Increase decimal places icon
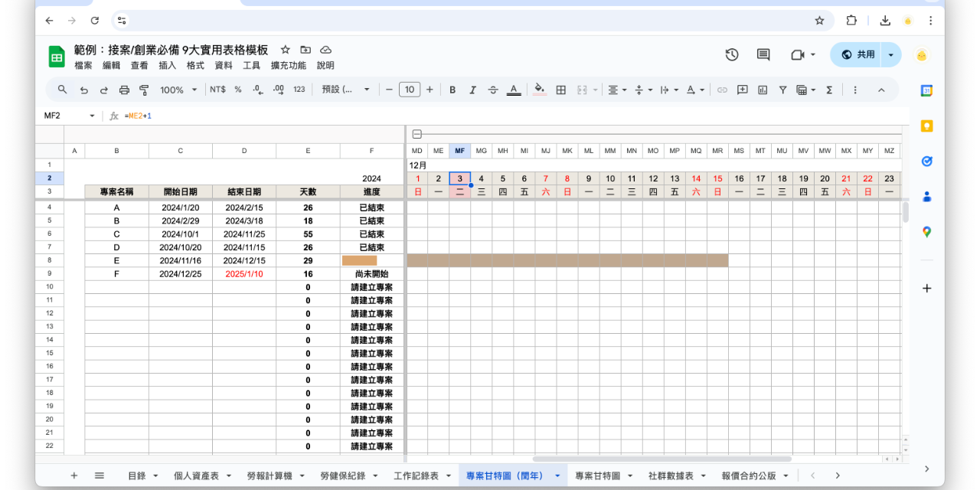 [x=279, y=90]
